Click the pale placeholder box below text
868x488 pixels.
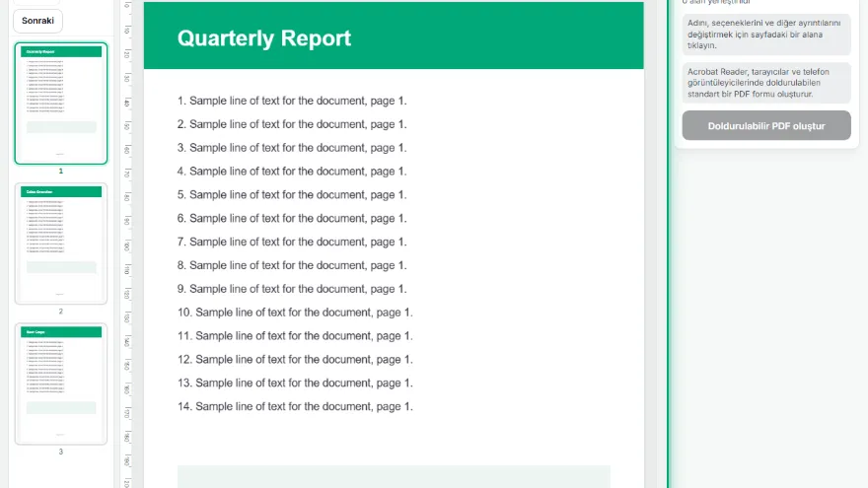point(394,477)
